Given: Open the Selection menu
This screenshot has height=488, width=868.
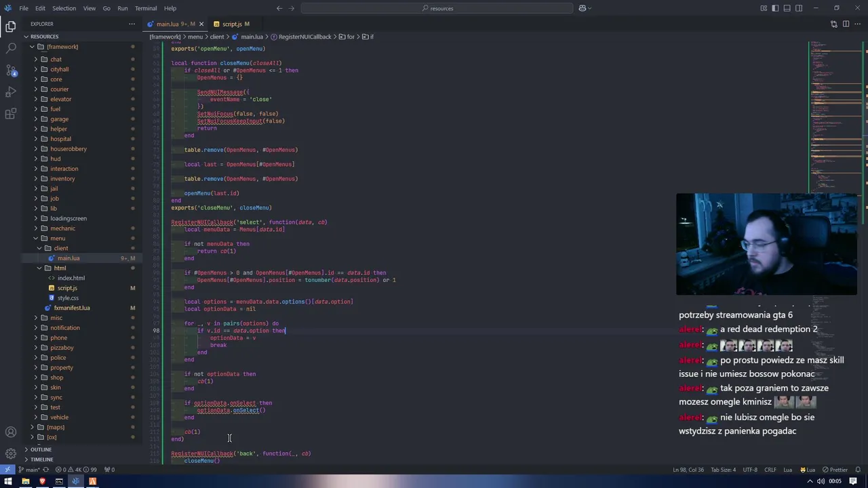Looking at the screenshot, I should (x=64, y=8).
